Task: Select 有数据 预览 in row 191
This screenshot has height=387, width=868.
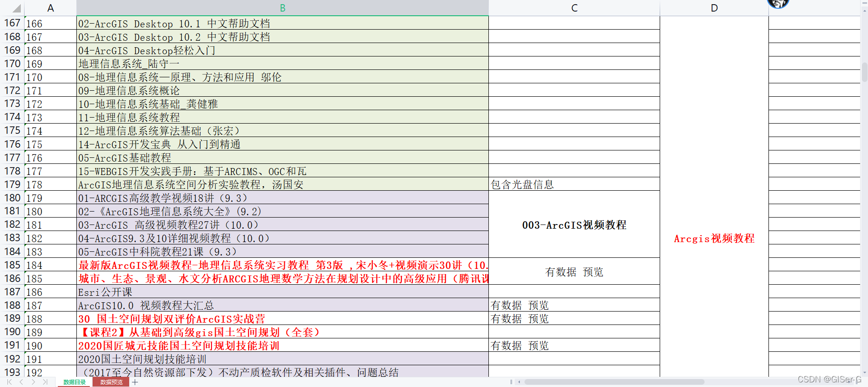Action: (574, 345)
